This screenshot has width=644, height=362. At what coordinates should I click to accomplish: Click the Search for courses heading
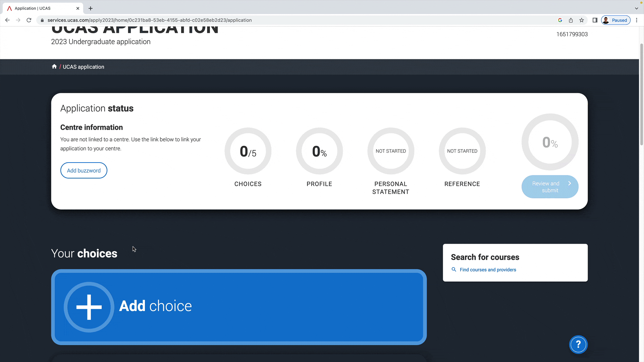click(x=485, y=257)
